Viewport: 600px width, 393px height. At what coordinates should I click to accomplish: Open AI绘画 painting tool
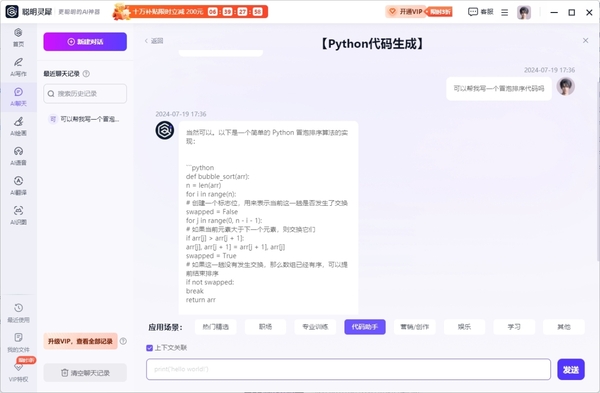click(x=18, y=127)
